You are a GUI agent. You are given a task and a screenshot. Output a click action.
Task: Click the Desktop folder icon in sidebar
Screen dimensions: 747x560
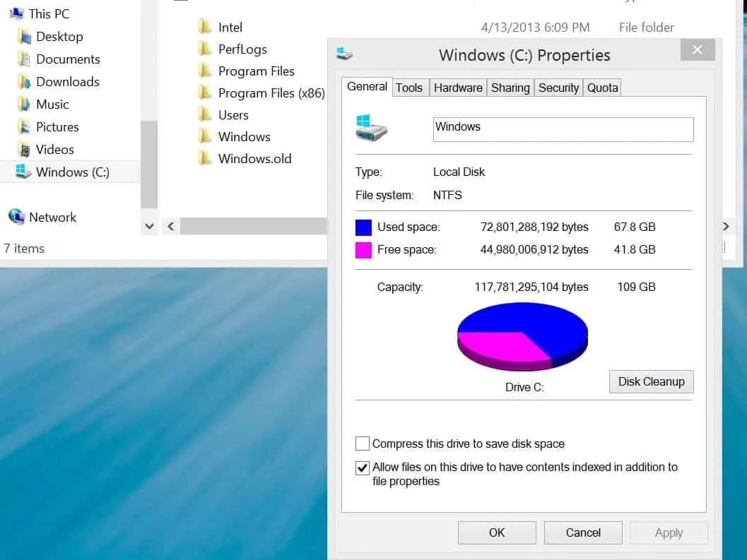point(24,36)
